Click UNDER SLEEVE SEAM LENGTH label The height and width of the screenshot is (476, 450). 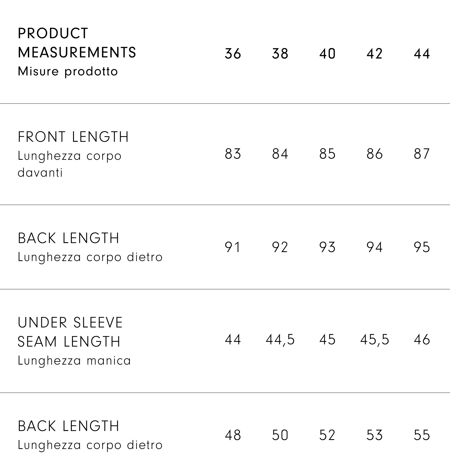pos(70,332)
